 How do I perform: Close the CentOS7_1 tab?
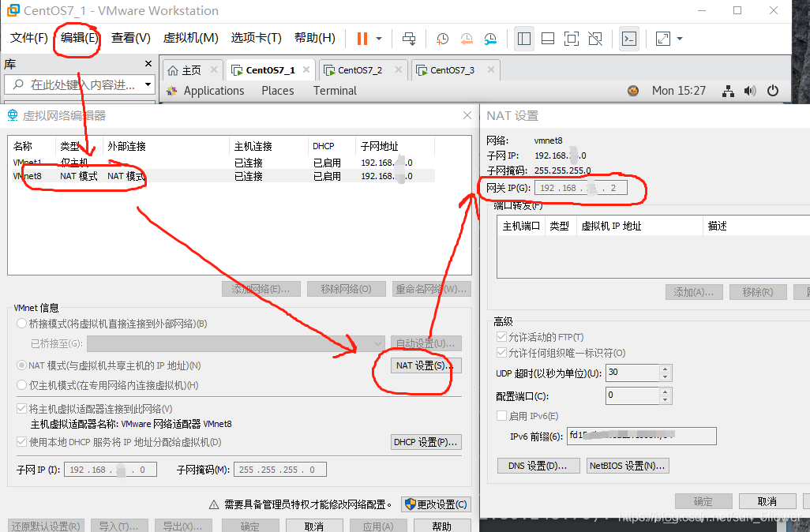tap(306, 69)
